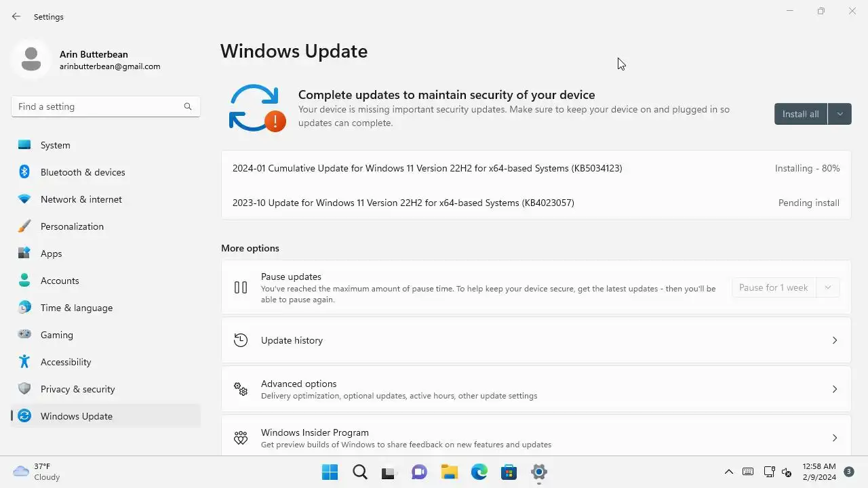Open Personalization settings
Viewport: 868px width, 488px height.
(x=106, y=226)
